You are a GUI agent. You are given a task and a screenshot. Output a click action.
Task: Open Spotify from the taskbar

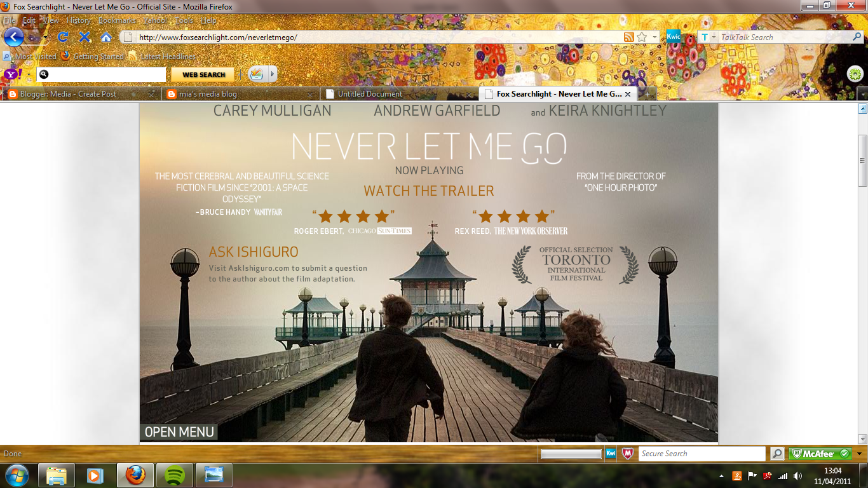pos(174,475)
